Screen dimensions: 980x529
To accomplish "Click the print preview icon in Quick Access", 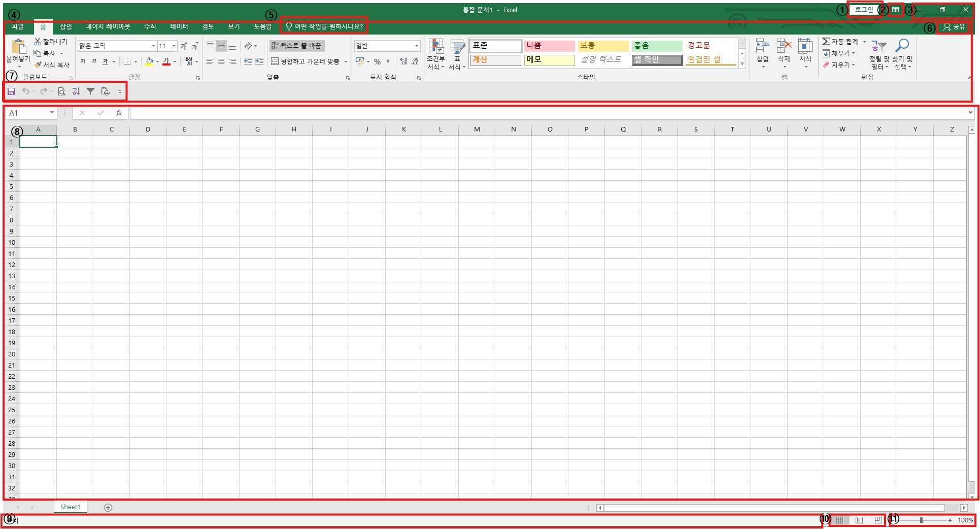I will click(x=61, y=91).
